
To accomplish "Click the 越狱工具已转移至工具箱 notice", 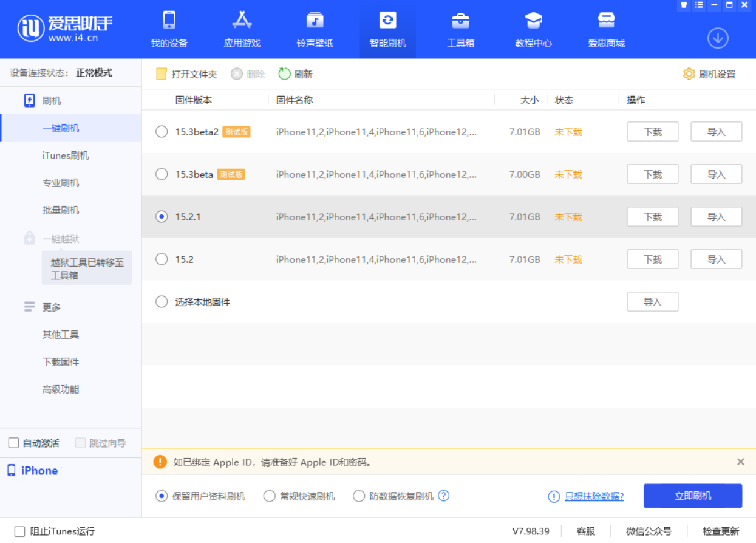I will pyautogui.click(x=87, y=268).
